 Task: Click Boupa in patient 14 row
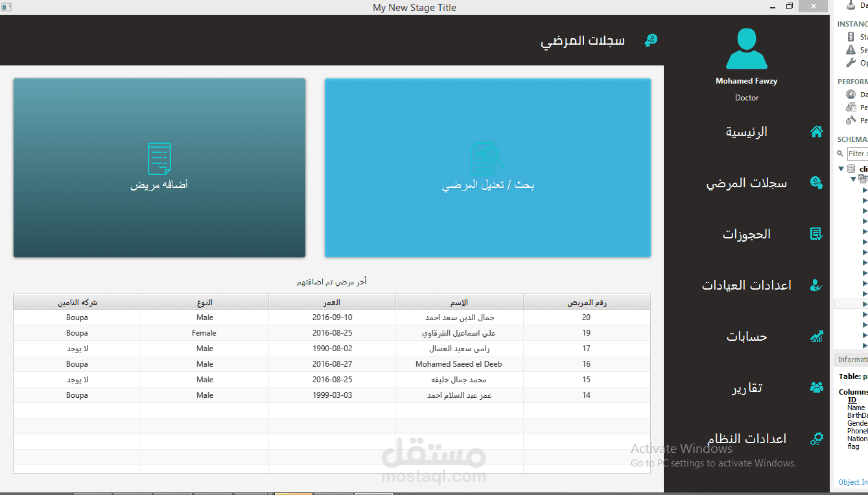[77, 395]
